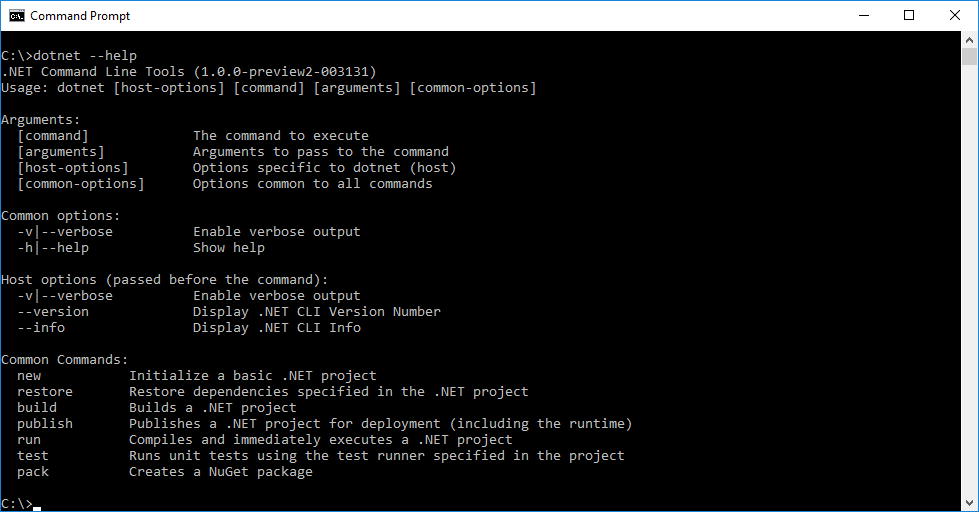Viewport: 979px width, 512px height.
Task: Click the "run" command name
Action: point(29,440)
